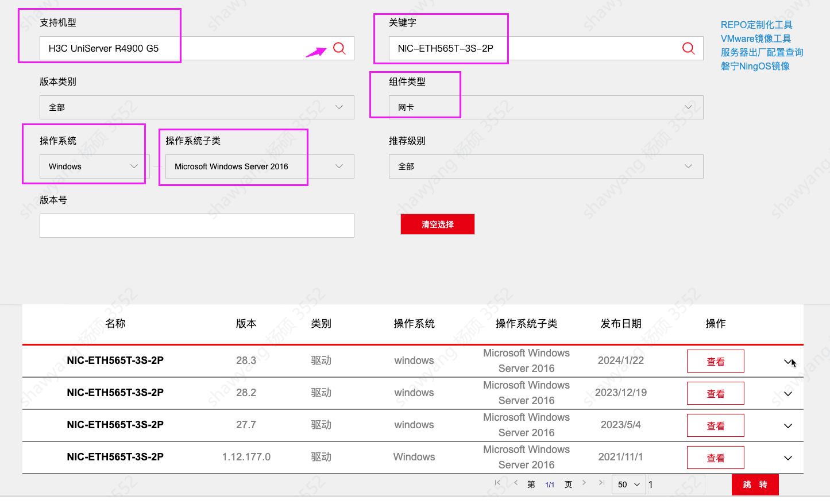Click the 清空选择 button

438,224
